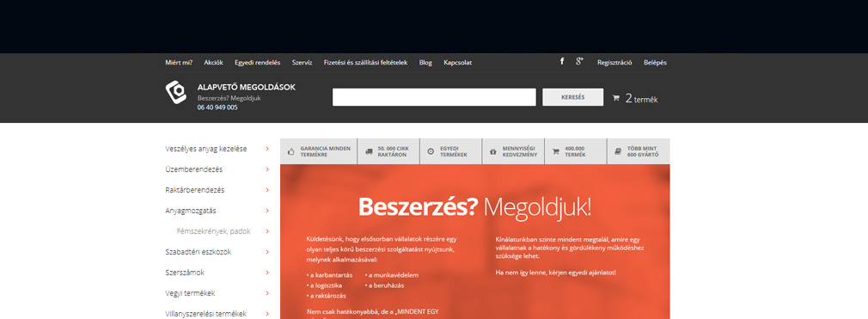Click the KERESÉS search button

(573, 97)
